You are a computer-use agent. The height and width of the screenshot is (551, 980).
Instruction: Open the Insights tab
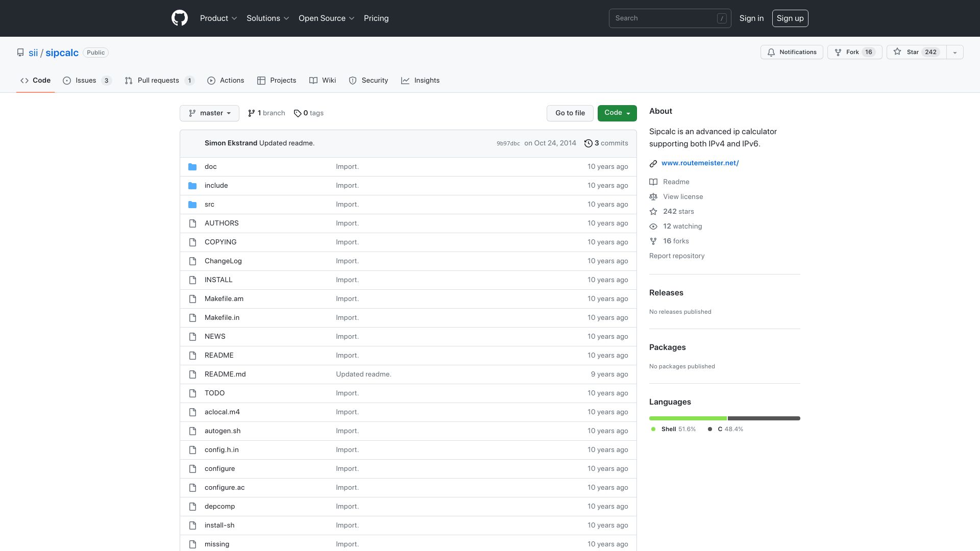[421, 81]
